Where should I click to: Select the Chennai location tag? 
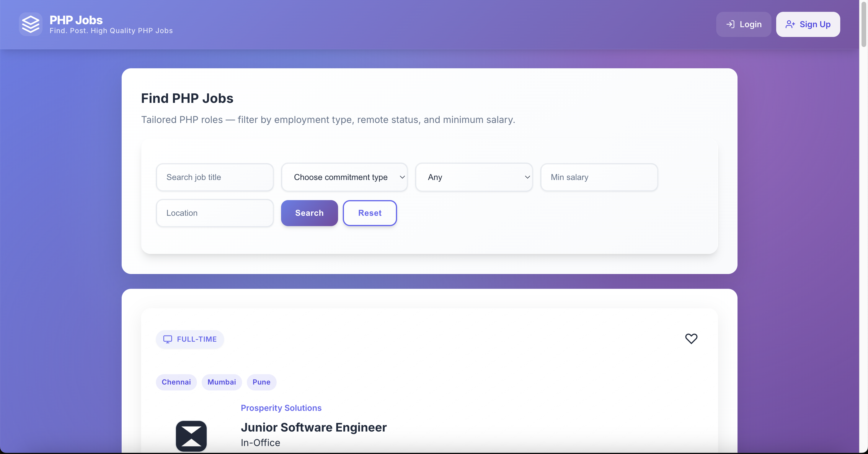point(176,382)
